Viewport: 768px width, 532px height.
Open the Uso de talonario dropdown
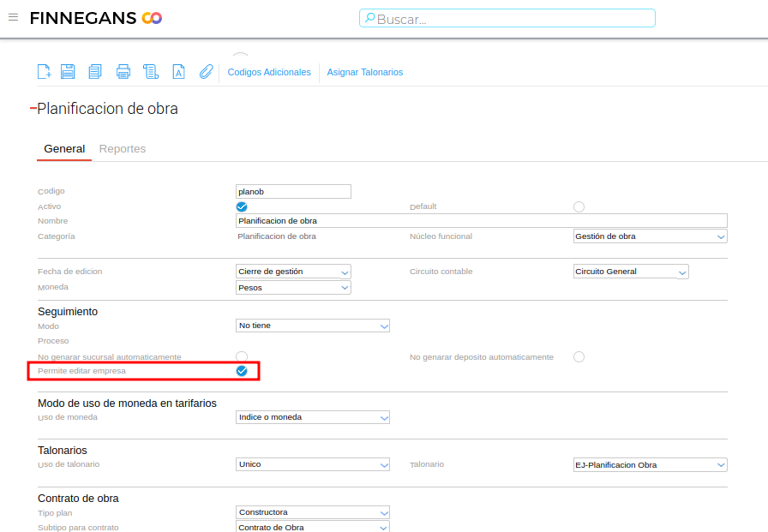click(313, 464)
